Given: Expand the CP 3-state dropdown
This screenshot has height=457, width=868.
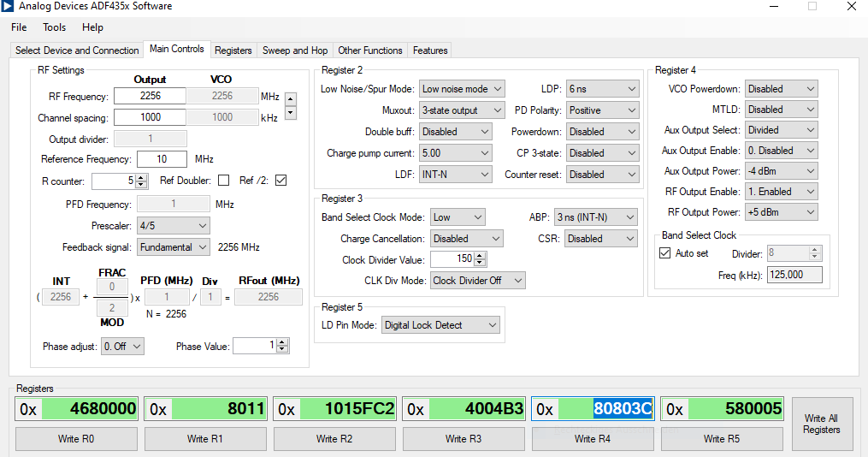Looking at the screenshot, I should [x=602, y=153].
